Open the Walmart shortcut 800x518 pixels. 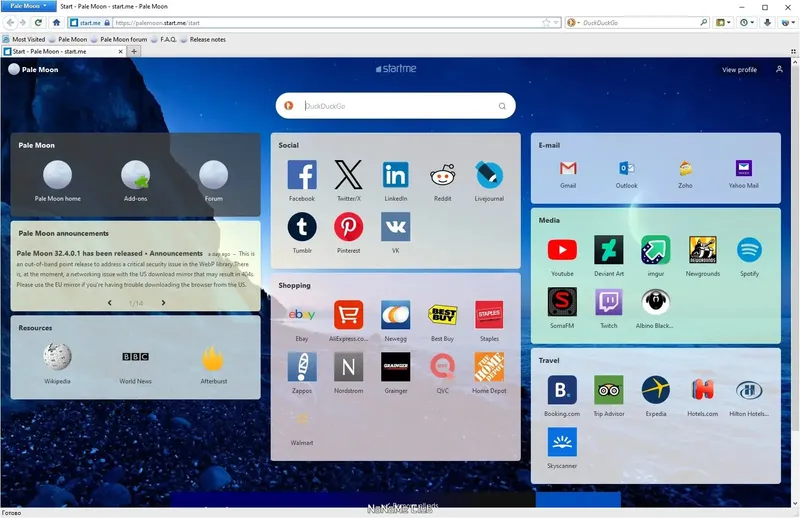pyautogui.click(x=302, y=419)
